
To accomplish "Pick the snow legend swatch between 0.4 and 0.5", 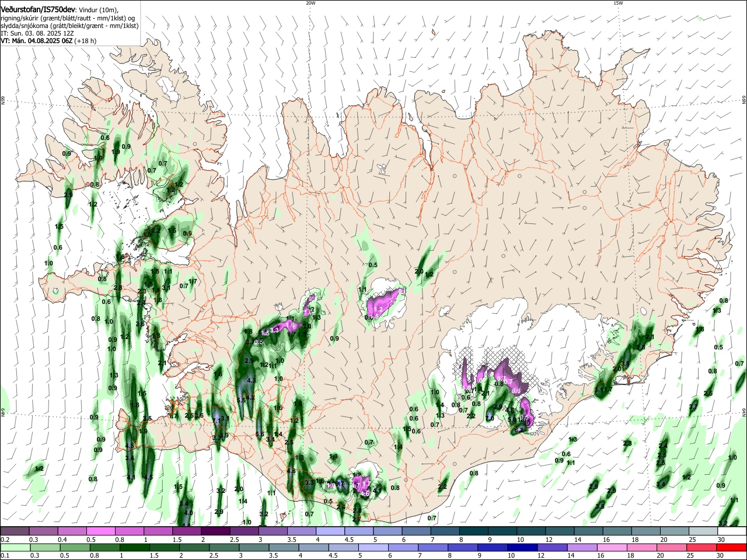I will (x=72, y=531).
